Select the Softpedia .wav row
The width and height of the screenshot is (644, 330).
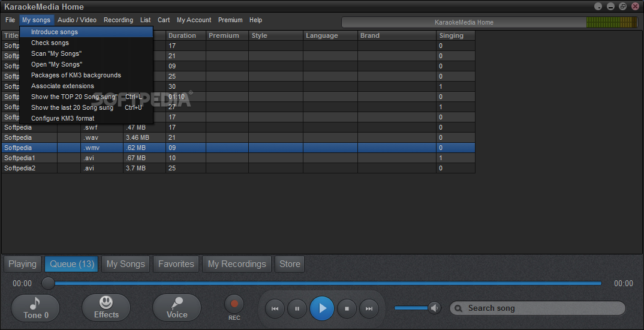coord(238,137)
